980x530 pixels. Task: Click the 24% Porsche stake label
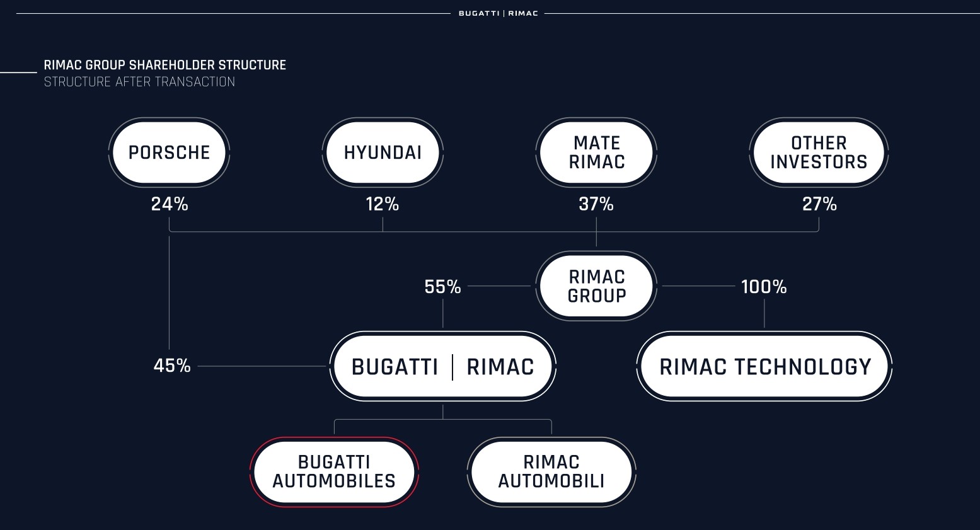pyautogui.click(x=170, y=204)
